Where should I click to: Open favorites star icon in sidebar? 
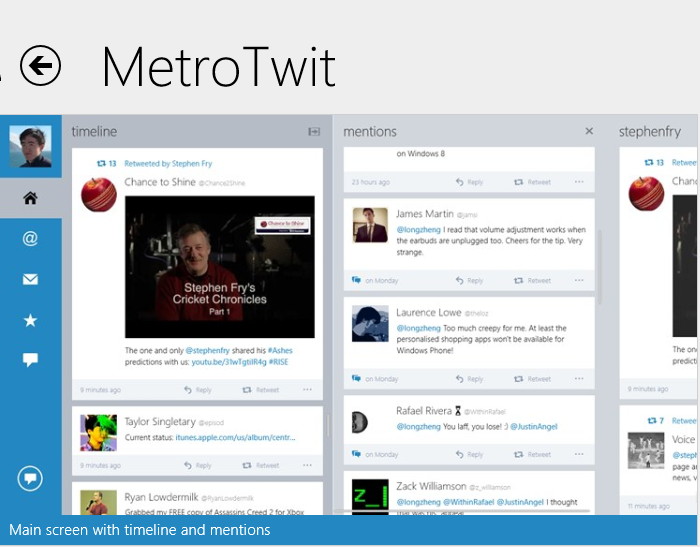coord(30,320)
